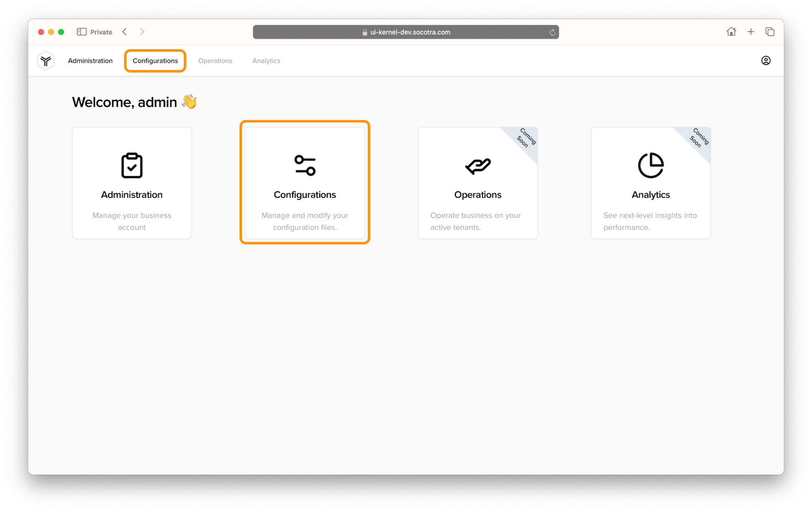Select the Operations nav tab
812x512 pixels.
pos(215,60)
